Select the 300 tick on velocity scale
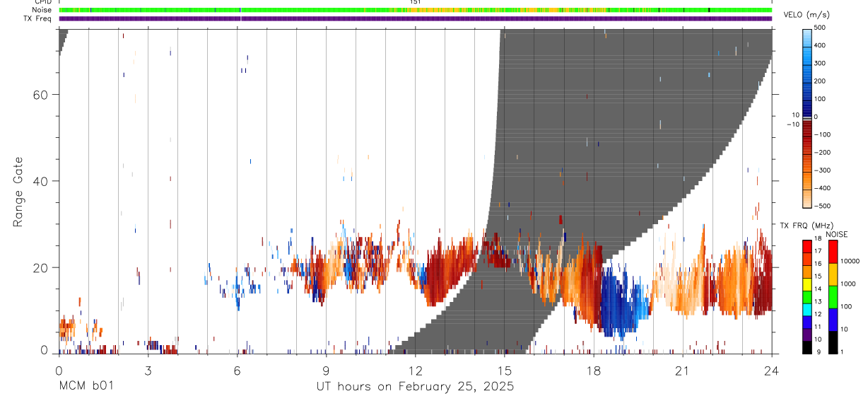The image size is (868, 401). tap(819, 64)
